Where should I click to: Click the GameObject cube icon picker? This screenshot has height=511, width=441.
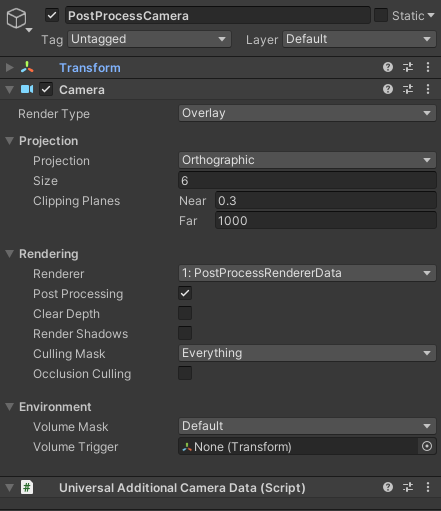coord(17,19)
